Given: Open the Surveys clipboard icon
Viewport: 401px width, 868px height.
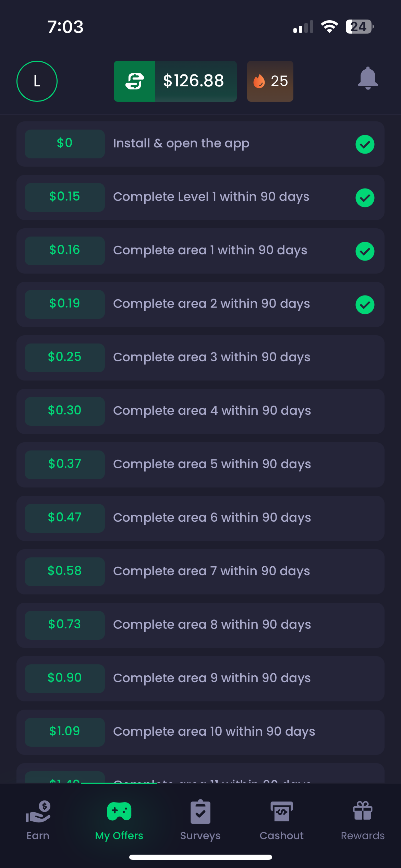Looking at the screenshot, I should click(x=200, y=812).
